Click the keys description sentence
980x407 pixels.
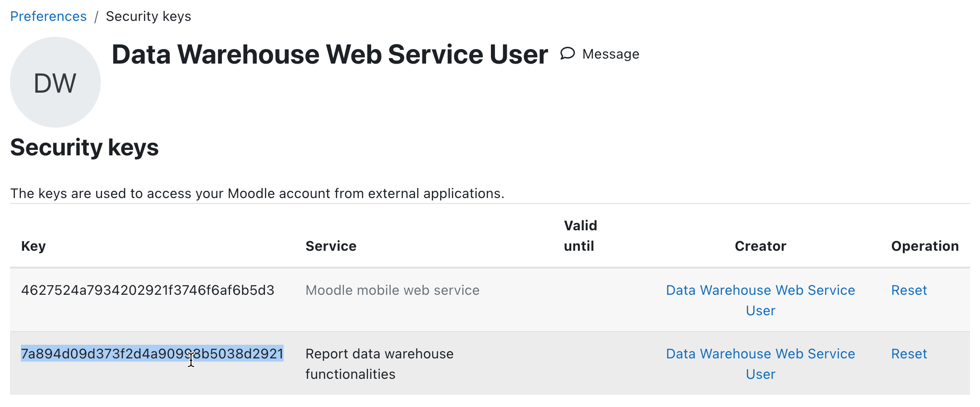tap(257, 194)
